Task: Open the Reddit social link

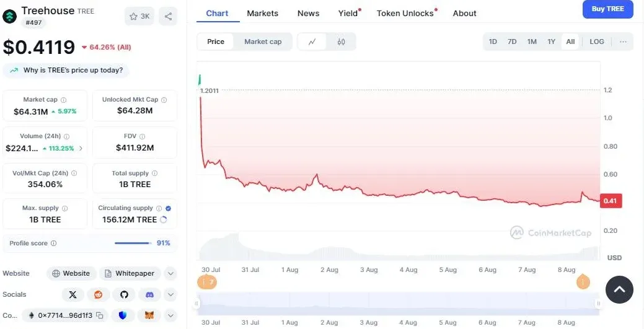Action: (x=98, y=294)
